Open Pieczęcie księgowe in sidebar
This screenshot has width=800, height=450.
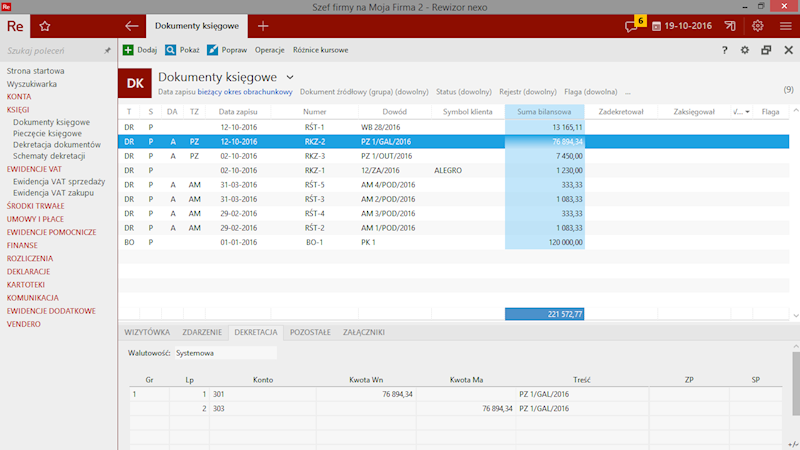[x=47, y=133]
